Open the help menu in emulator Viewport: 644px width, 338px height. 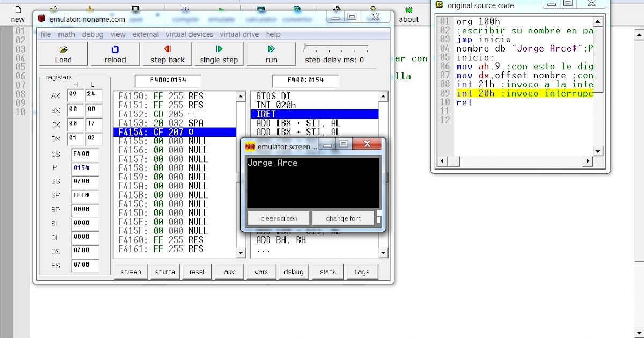click(x=273, y=34)
